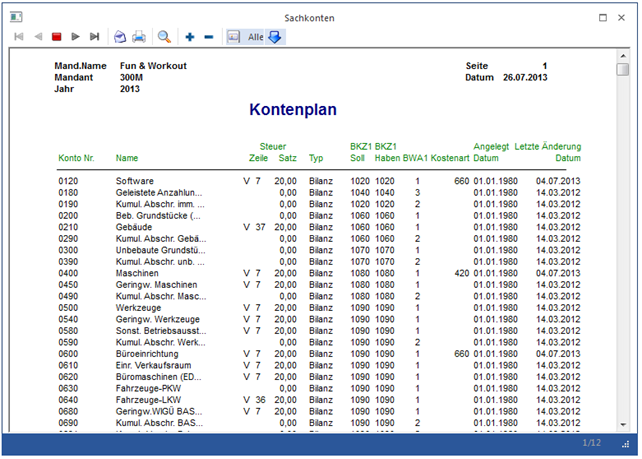
Task: Send report by email envelope icon
Action: coord(120,37)
